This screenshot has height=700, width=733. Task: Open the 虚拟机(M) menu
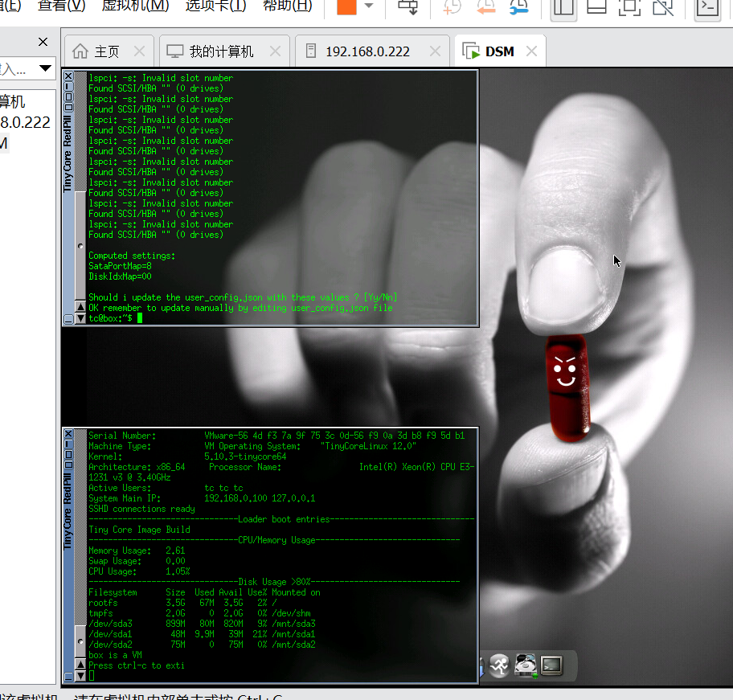click(135, 6)
